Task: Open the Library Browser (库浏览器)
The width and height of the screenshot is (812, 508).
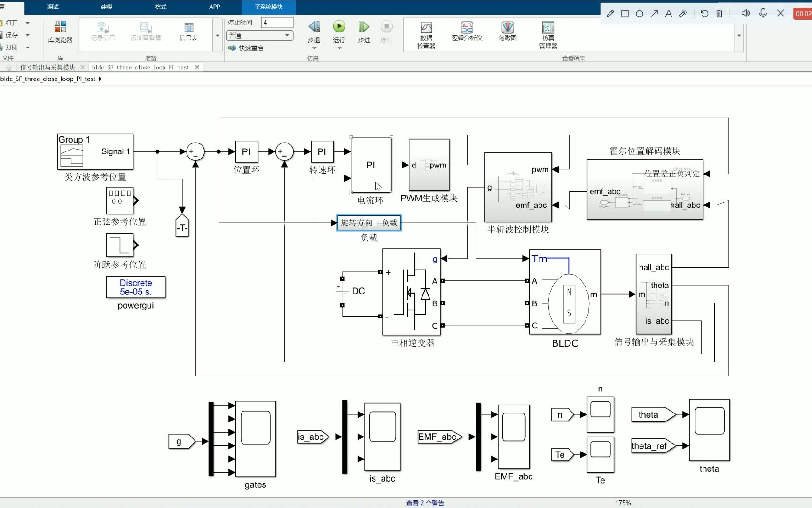Action: (60, 32)
